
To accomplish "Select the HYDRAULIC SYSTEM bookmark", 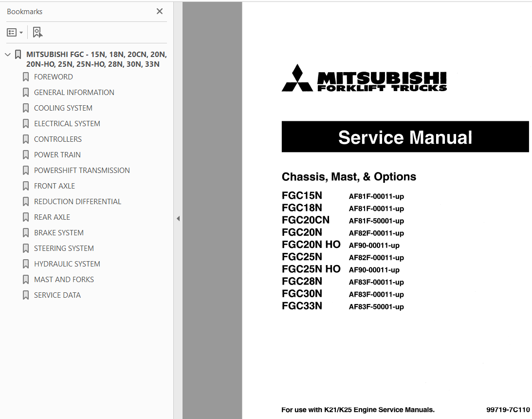I will [67, 264].
